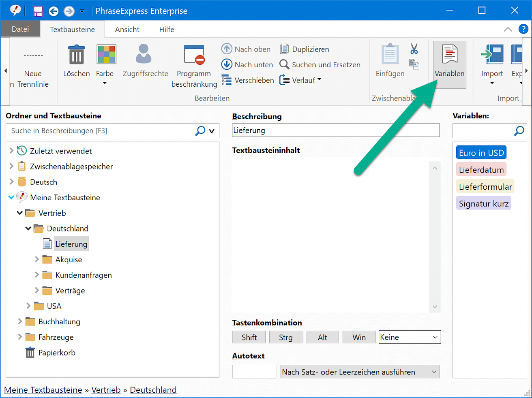Open the Autotext execution mode dropdown
Viewport: 532px width, 398px height.
(360, 372)
